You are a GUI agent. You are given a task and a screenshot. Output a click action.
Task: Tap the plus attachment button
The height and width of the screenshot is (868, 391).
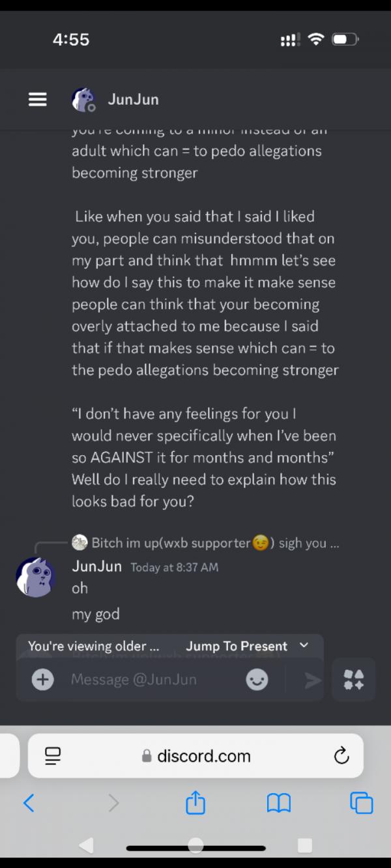(43, 680)
